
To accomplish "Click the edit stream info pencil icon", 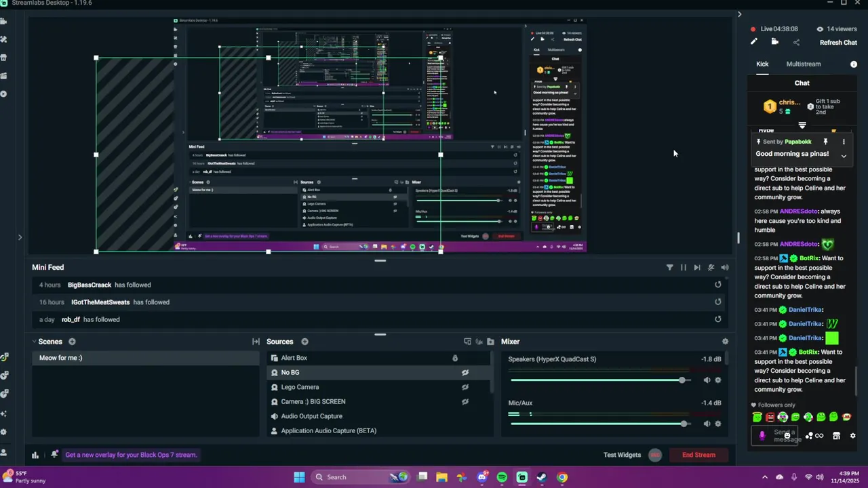I will [x=753, y=42].
